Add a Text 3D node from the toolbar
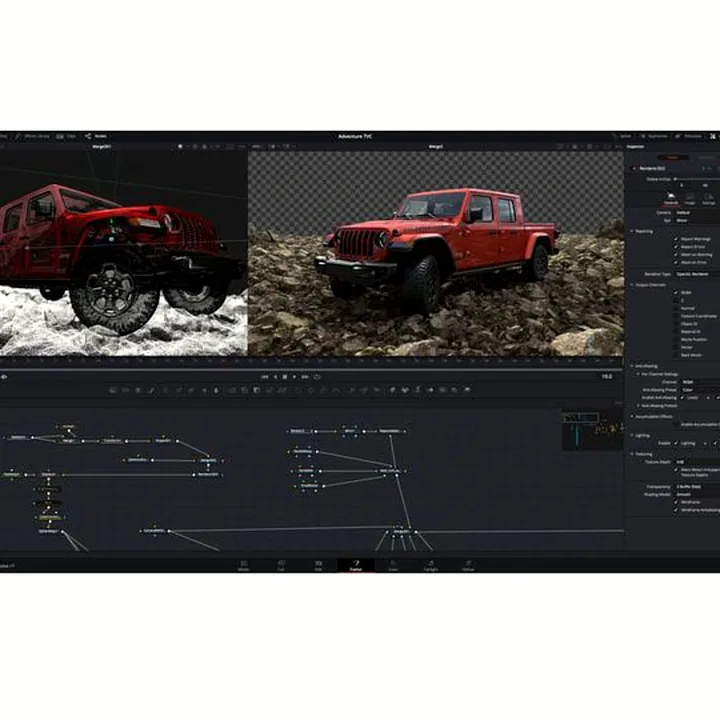Image resolution: width=720 pixels, height=720 pixels. 417,390
